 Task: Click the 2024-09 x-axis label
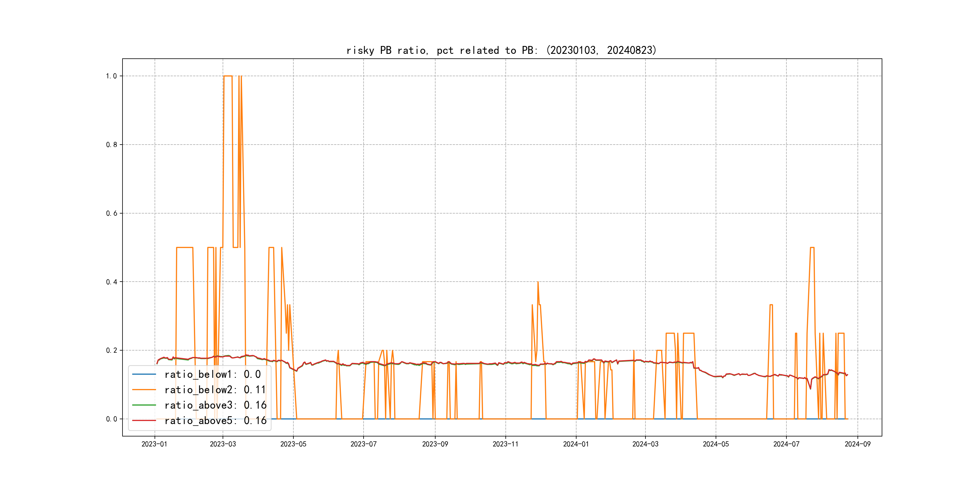coord(857,444)
